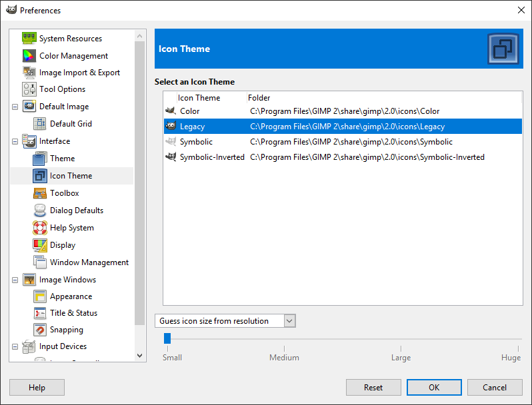Click the Default Grid icon
This screenshot has width=532, height=405.
40,124
